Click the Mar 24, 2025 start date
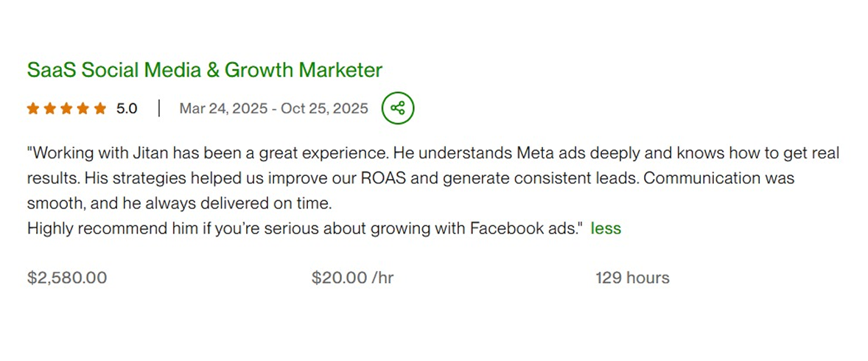The width and height of the screenshot is (868, 361). click(x=221, y=109)
